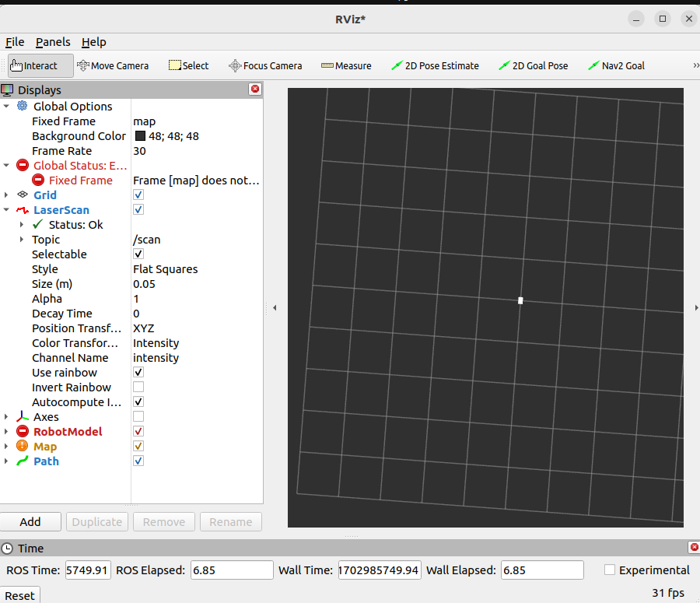Show more toolbar tools via overflow arrow
700x603 pixels.
click(695, 65)
